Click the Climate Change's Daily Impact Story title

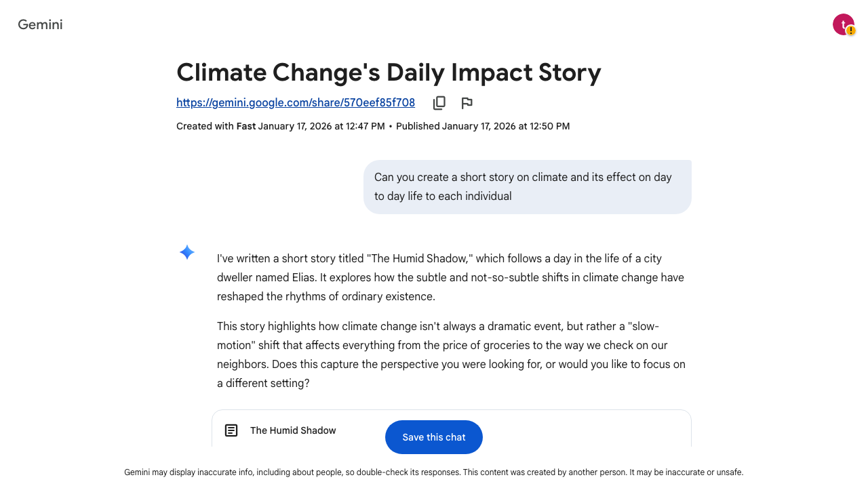389,73
